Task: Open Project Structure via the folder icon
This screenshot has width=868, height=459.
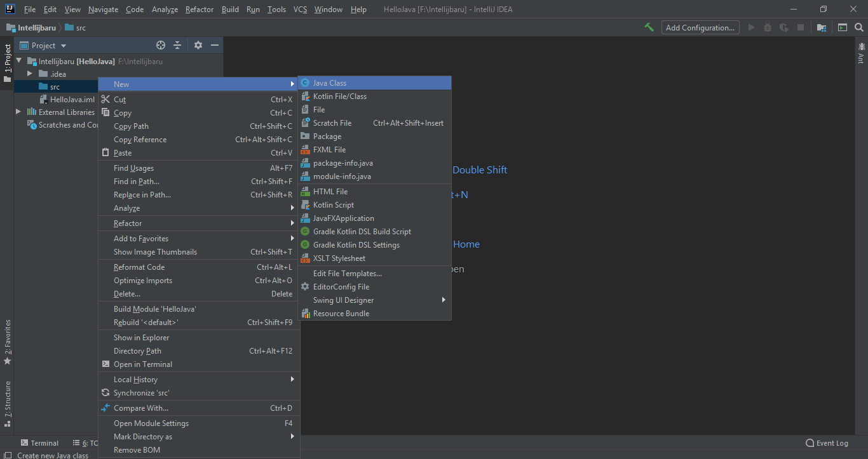Action: [822, 27]
